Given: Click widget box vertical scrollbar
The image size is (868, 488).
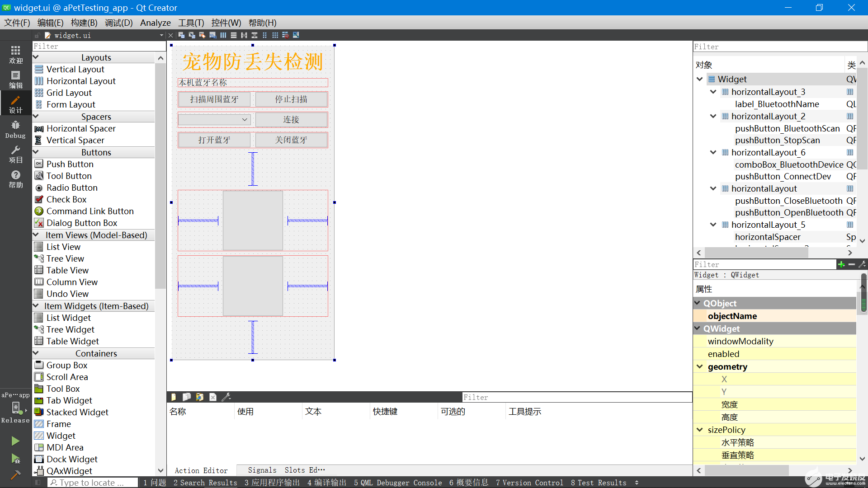Looking at the screenshot, I should 160,176.
